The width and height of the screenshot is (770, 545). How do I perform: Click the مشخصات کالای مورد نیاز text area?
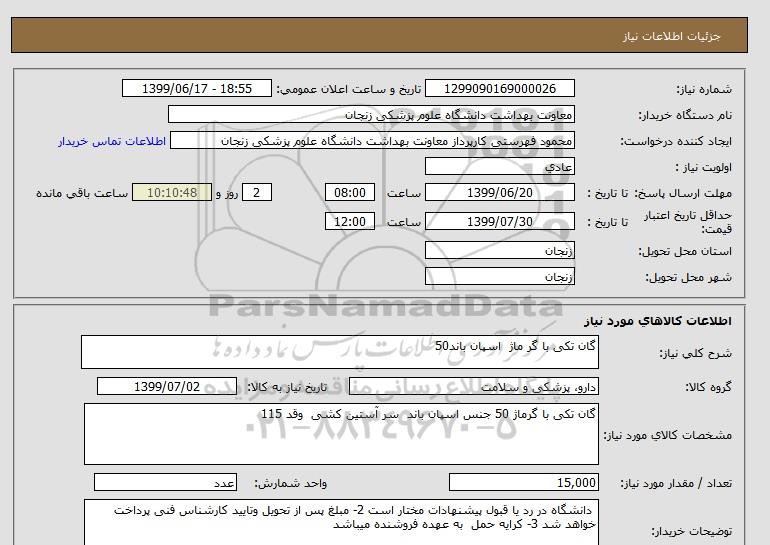(341, 434)
